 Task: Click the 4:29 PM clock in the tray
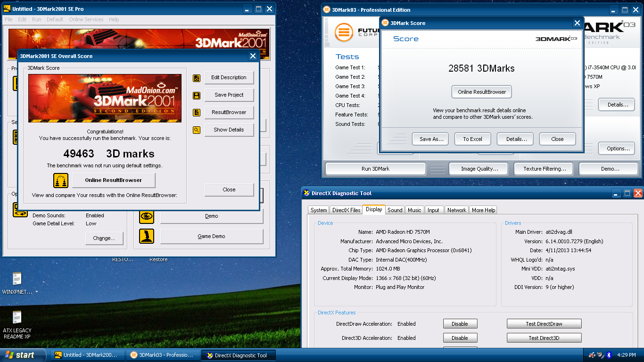tap(626, 355)
